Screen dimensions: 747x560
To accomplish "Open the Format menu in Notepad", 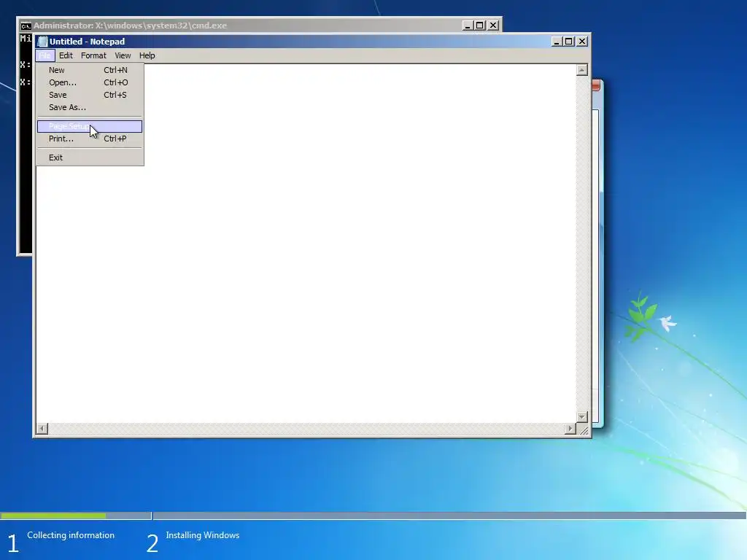I will (x=93, y=55).
